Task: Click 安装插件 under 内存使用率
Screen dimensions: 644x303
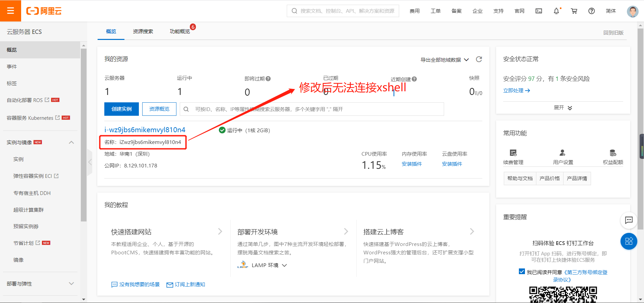Action: point(412,164)
